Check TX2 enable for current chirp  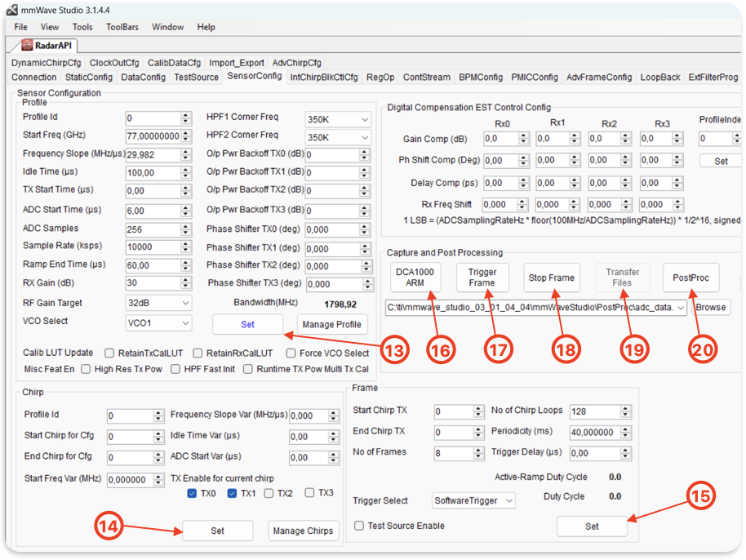[269, 493]
